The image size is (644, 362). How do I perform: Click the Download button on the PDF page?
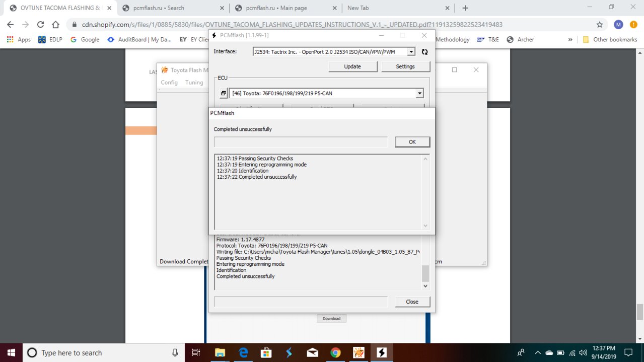(x=331, y=319)
